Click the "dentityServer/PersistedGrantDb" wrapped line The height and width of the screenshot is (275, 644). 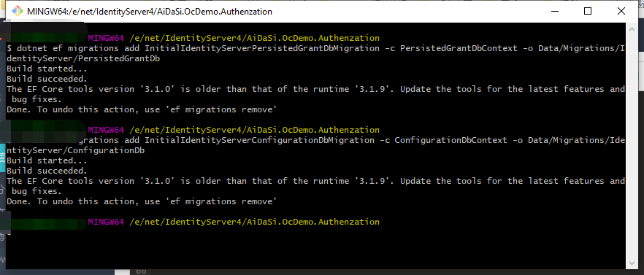click(x=83, y=58)
